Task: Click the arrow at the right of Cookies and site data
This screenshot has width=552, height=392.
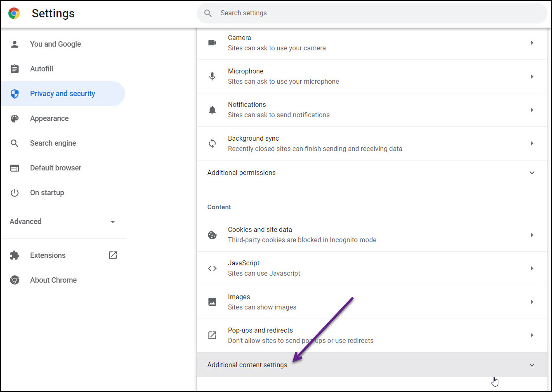Action: [532, 235]
